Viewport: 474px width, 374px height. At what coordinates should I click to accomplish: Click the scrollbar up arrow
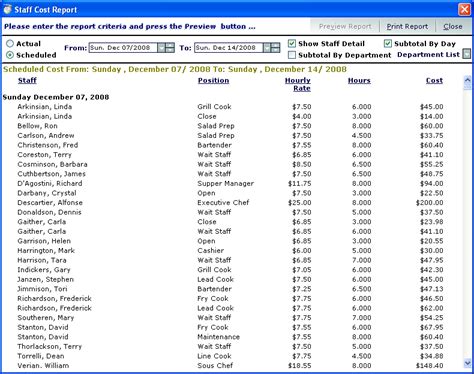pos(467,80)
